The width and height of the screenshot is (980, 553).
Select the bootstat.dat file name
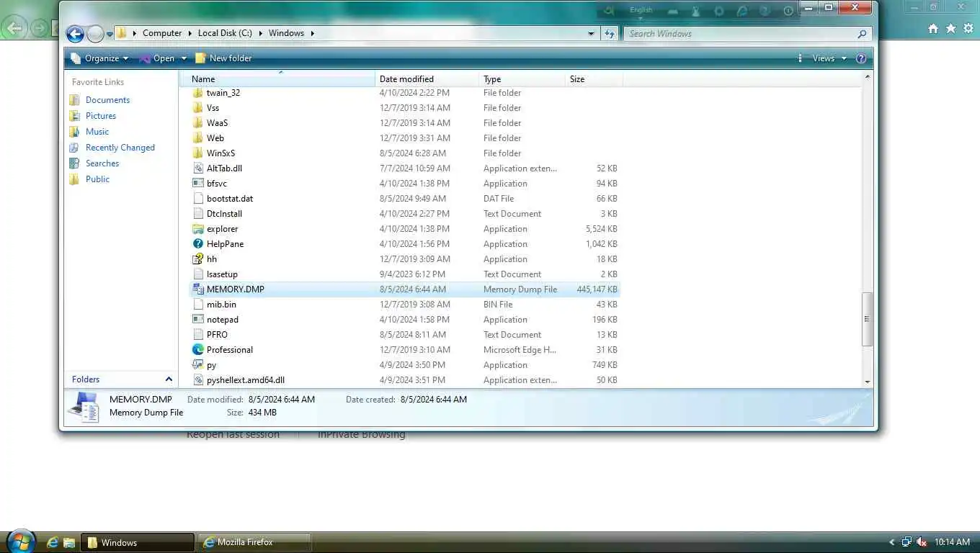tap(229, 199)
